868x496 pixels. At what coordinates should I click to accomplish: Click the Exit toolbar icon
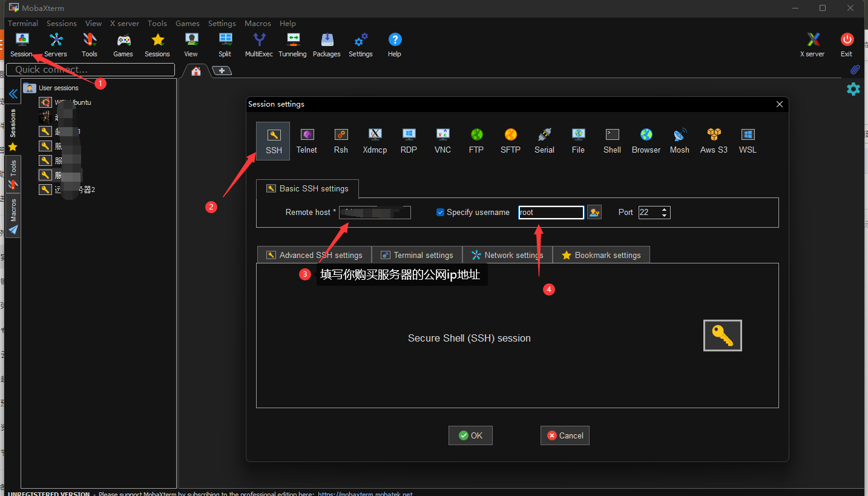click(847, 45)
